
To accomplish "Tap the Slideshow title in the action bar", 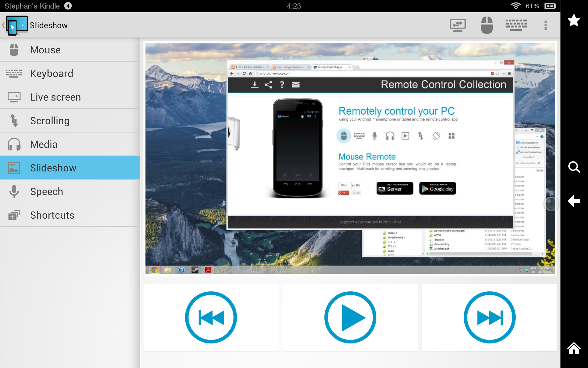I will tap(49, 25).
